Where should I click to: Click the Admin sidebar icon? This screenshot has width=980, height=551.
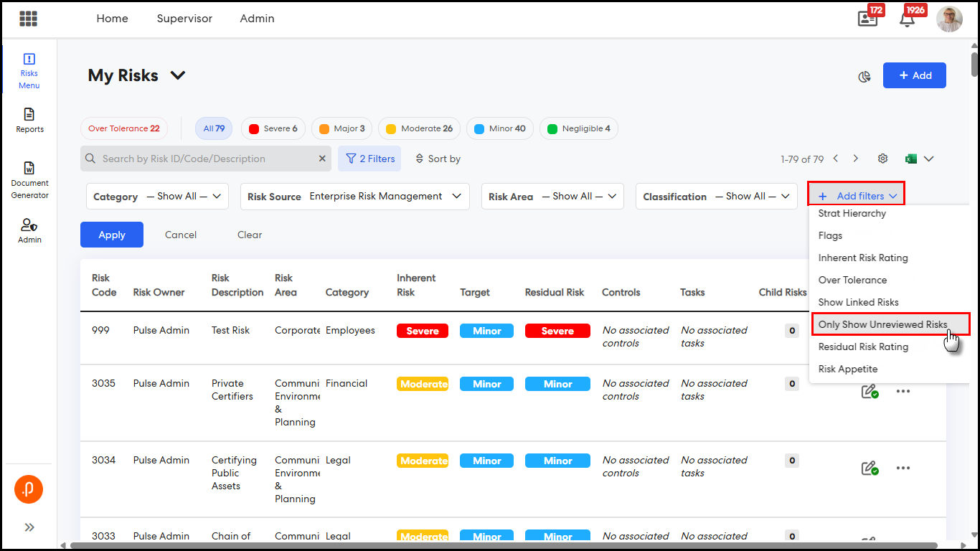[x=29, y=230]
